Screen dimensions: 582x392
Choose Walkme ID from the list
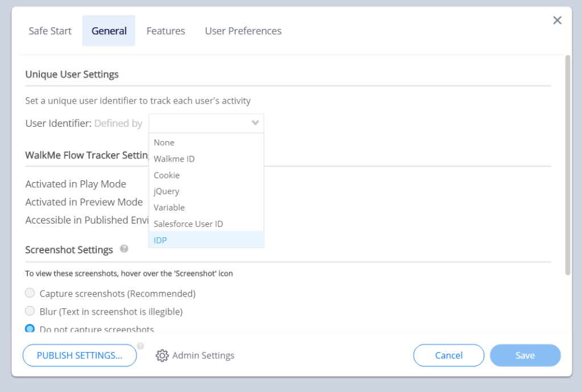coord(174,159)
